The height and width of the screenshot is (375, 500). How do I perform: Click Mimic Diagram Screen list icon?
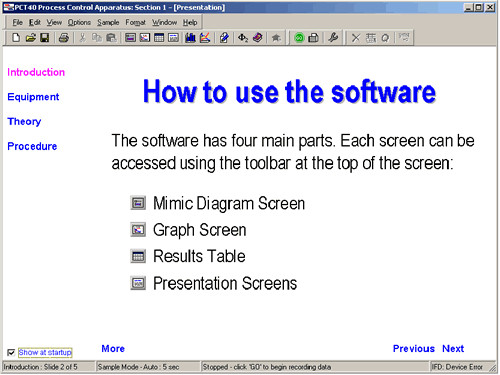[x=138, y=203]
